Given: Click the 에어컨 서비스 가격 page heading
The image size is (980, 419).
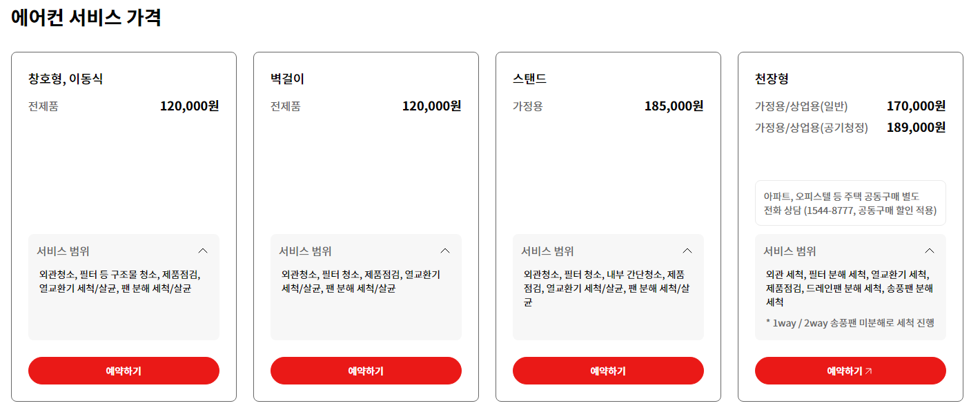Looking at the screenshot, I should click(x=86, y=17).
